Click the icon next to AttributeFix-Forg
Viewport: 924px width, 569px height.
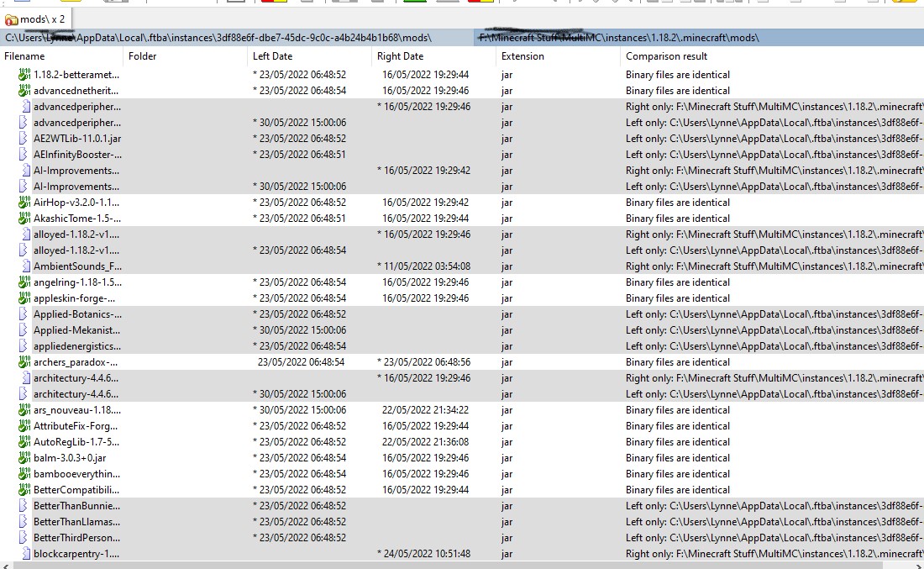tap(24, 425)
